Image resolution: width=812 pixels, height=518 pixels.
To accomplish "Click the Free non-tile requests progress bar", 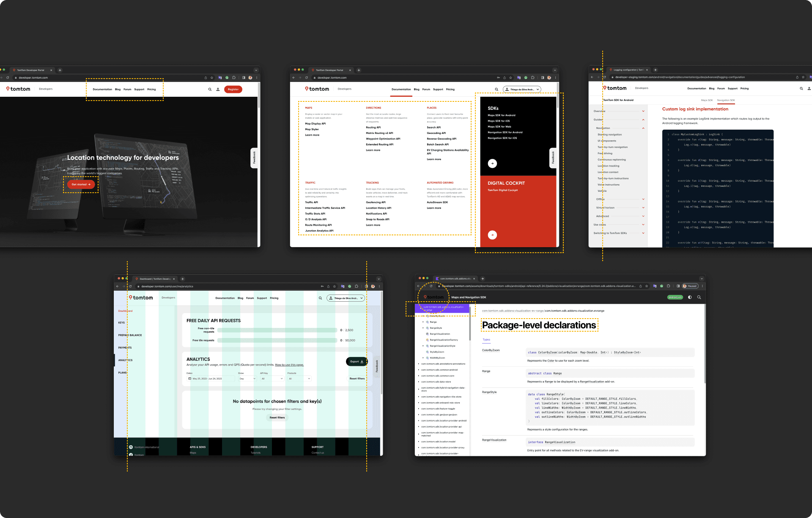I will tap(277, 330).
